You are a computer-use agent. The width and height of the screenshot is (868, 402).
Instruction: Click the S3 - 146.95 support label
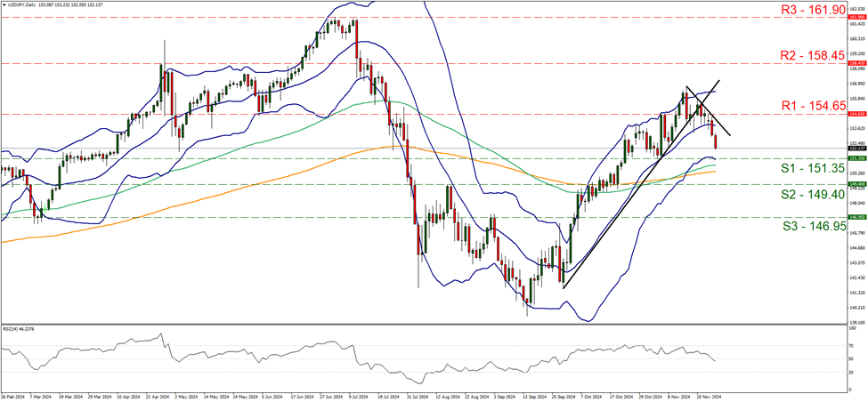click(813, 226)
